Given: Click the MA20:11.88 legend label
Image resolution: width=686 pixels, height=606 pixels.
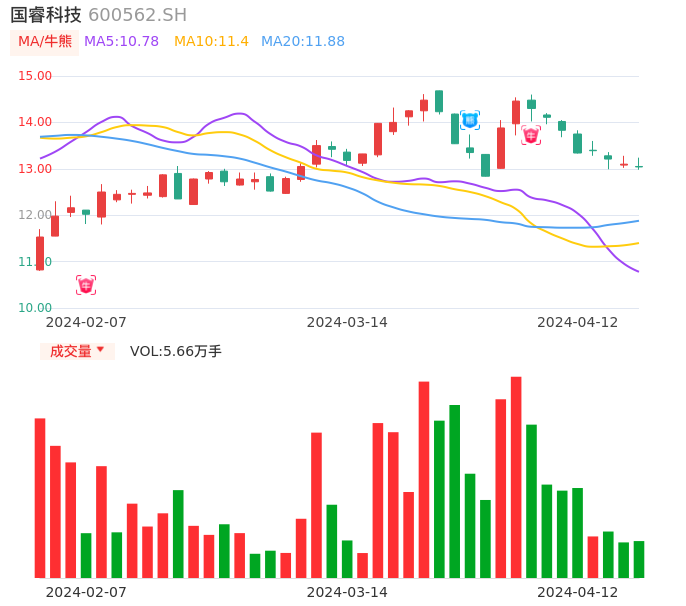Looking at the screenshot, I should point(303,42).
